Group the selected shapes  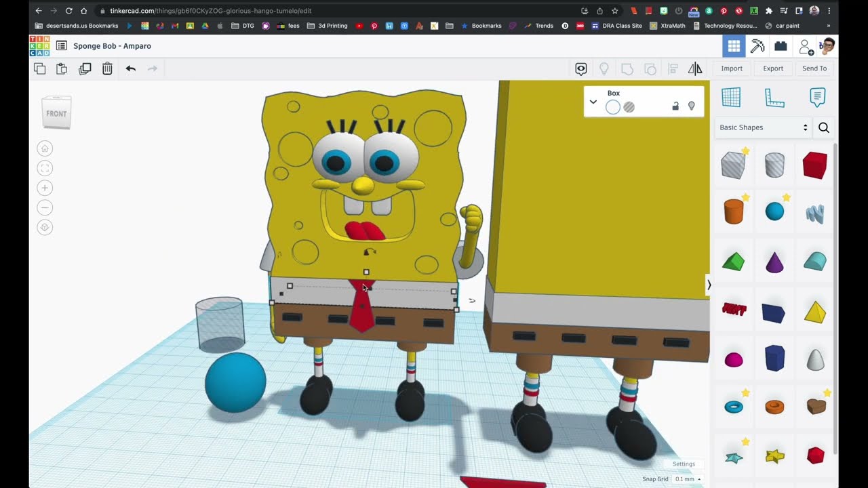click(627, 68)
